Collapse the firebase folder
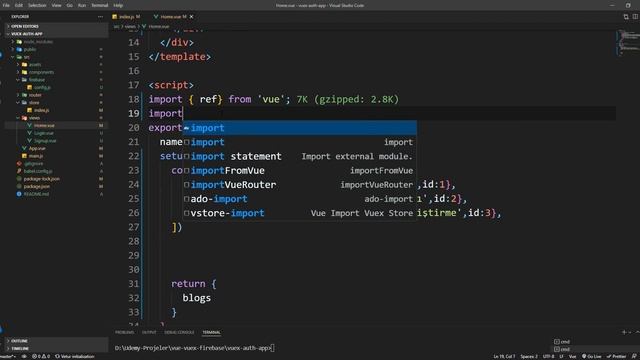640x360 pixels. click(37, 80)
